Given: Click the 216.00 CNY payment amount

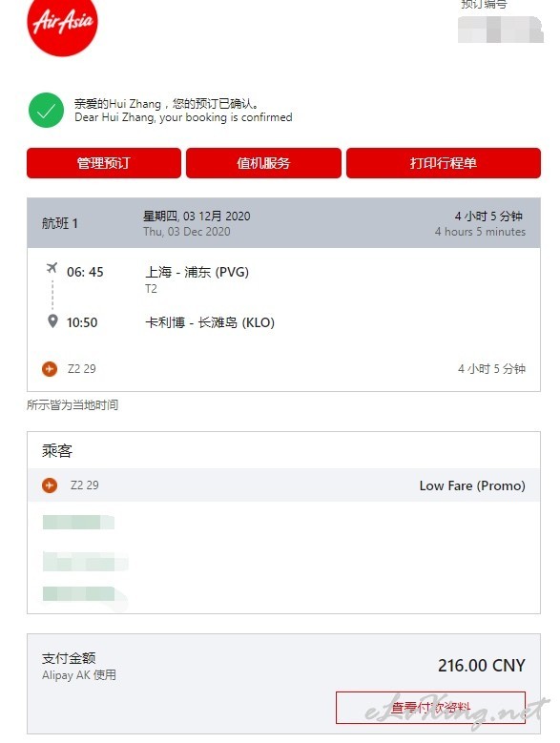Looking at the screenshot, I should click(x=482, y=666).
